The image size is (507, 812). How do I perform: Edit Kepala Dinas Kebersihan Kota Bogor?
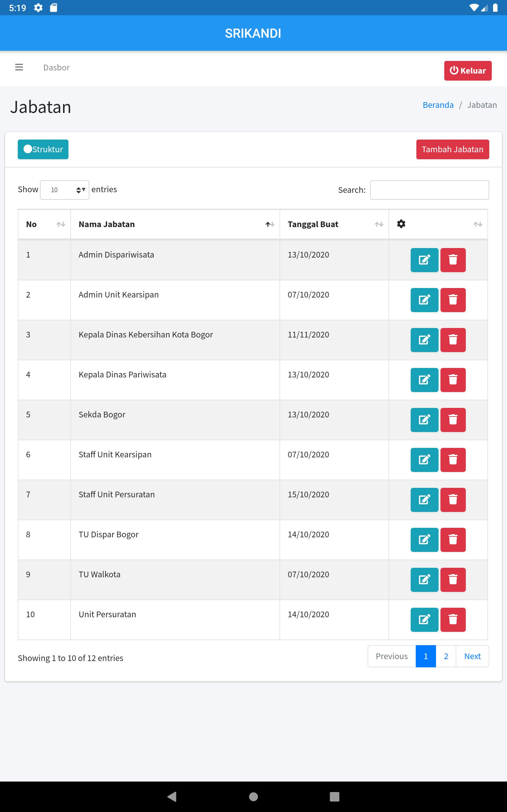(x=424, y=340)
